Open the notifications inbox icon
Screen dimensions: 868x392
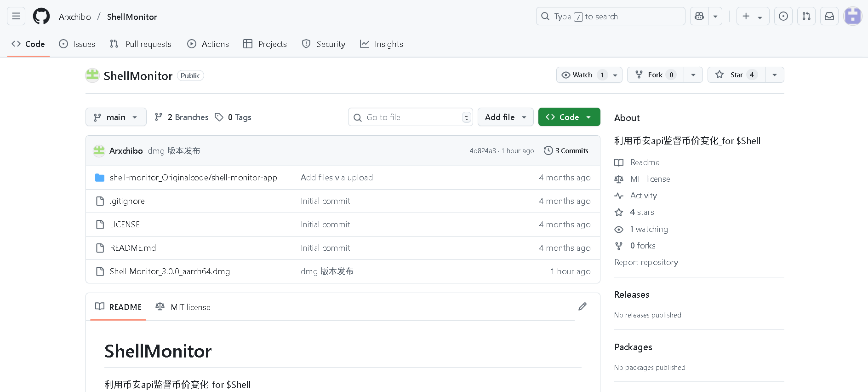[x=829, y=17]
